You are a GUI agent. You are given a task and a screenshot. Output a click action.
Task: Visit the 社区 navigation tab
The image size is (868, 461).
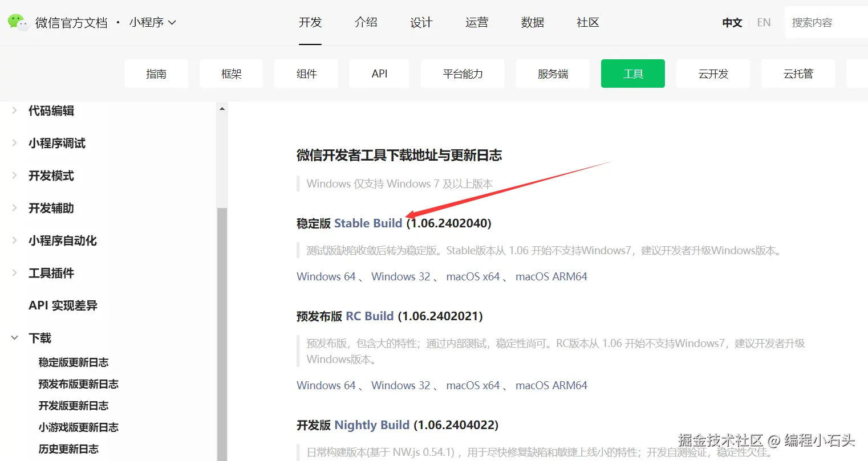point(588,22)
